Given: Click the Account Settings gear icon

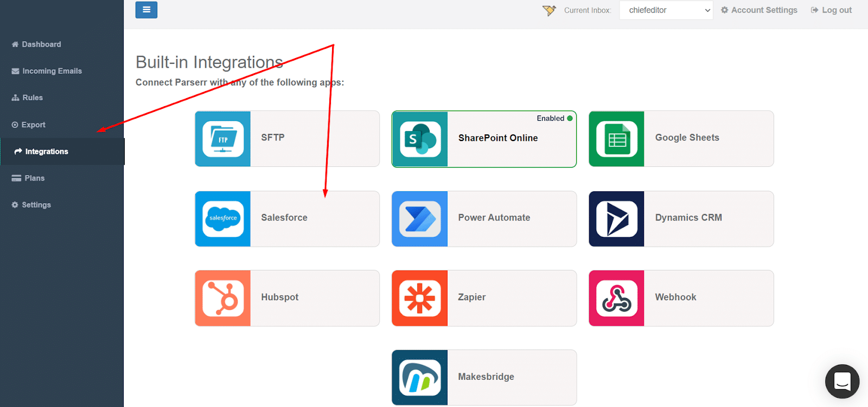Looking at the screenshot, I should [x=724, y=10].
